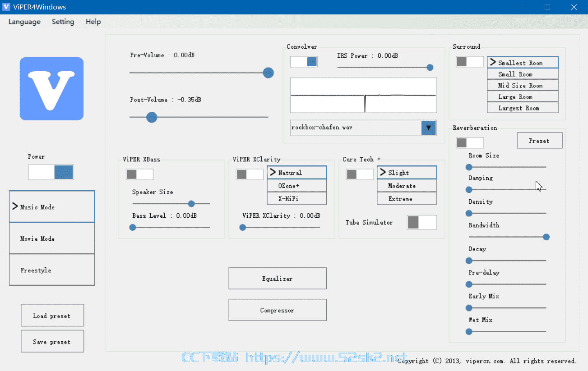
Task: Click the Bandwidth slider handle
Action: 546,237
